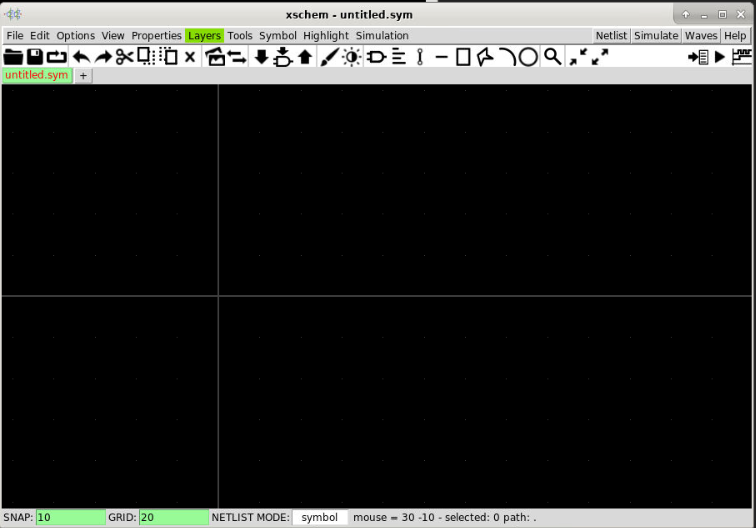The height and width of the screenshot is (528, 756).
Task: Click the Waves button
Action: (701, 36)
